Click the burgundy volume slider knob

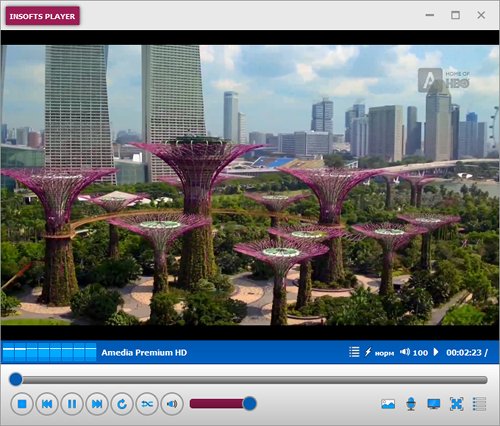249,404
